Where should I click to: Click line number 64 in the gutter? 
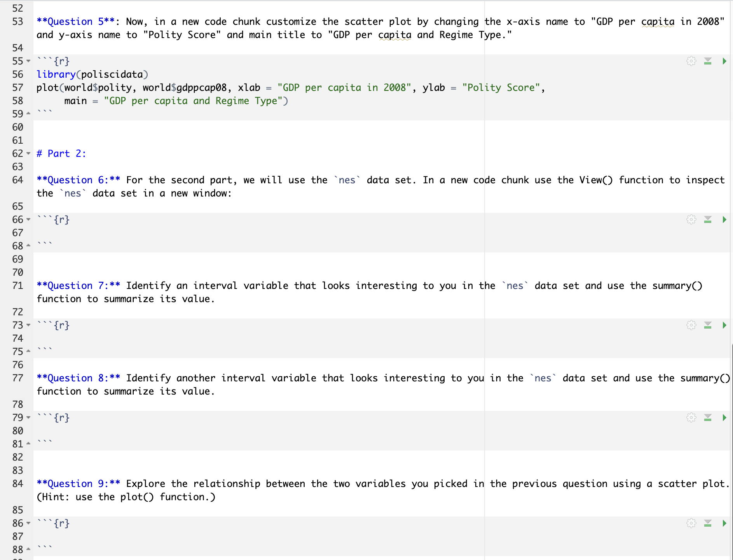tap(18, 180)
